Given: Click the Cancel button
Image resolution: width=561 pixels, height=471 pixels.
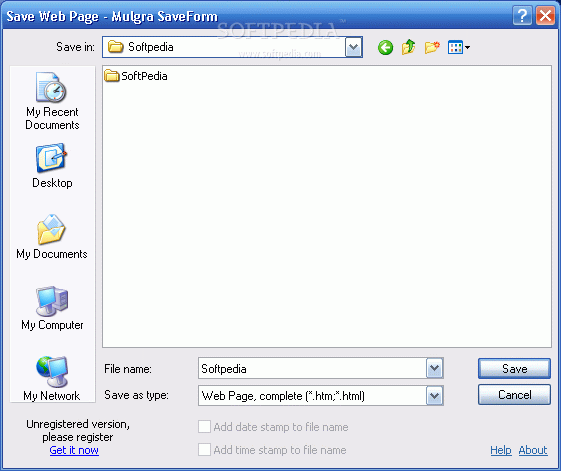Looking at the screenshot, I should click(x=514, y=395).
